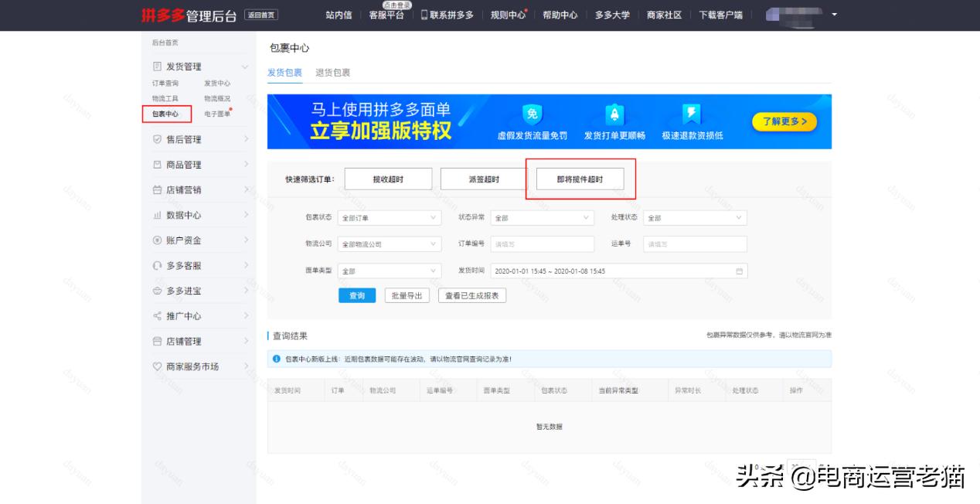Click the 了解更多 banner button
Screen dimensions: 980x504
pyautogui.click(x=783, y=122)
